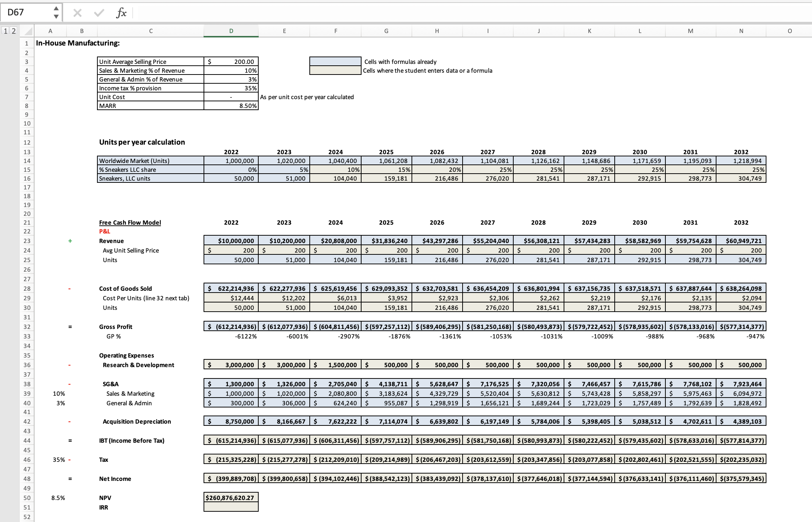The image size is (812, 522).
Task: Click the fx Insert Function icon
Action: (121, 12)
